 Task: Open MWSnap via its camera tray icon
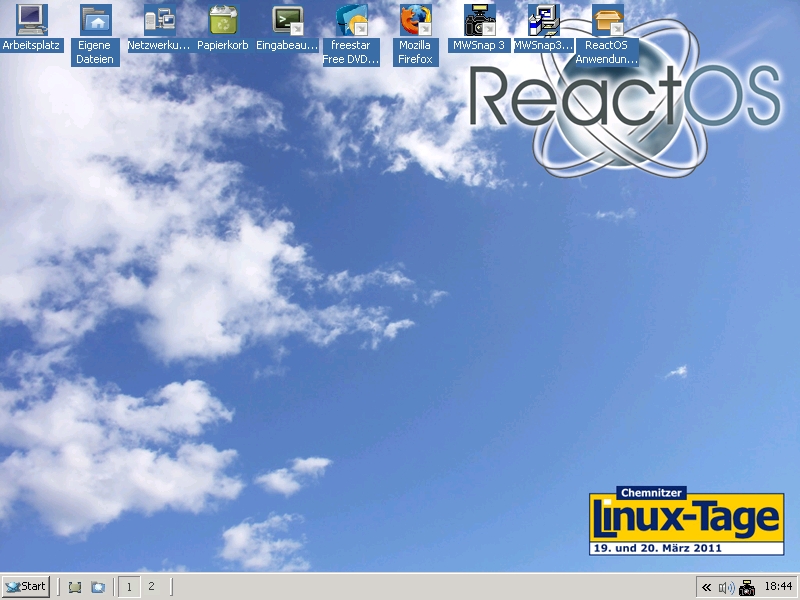click(747, 587)
